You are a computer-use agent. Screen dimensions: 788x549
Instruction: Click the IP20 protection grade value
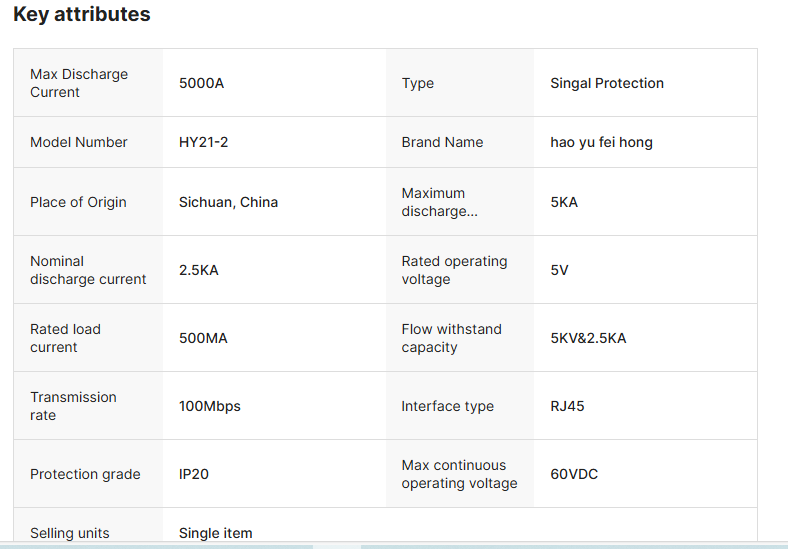click(x=194, y=474)
